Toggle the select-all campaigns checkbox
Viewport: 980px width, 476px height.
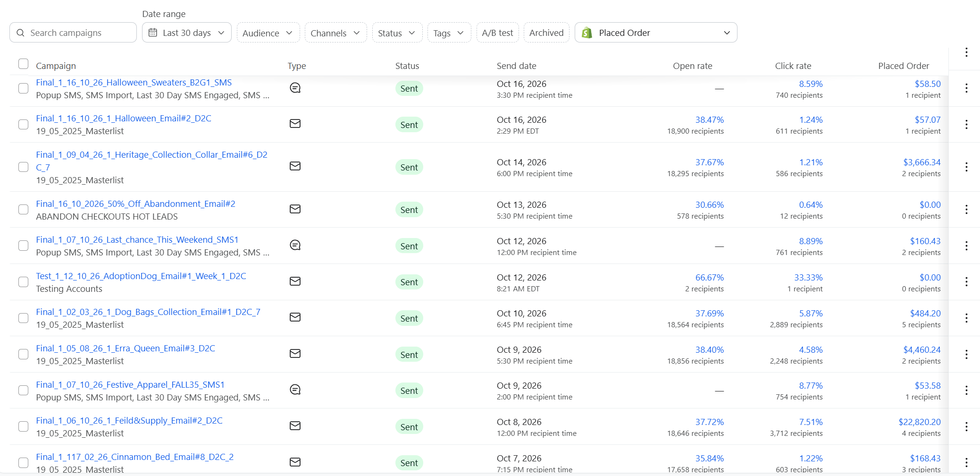[x=23, y=64]
